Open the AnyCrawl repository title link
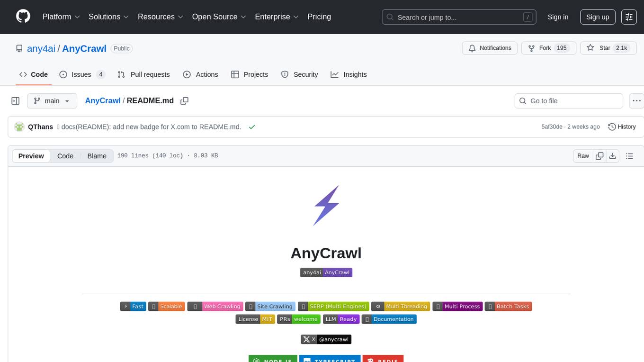 coord(84,48)
